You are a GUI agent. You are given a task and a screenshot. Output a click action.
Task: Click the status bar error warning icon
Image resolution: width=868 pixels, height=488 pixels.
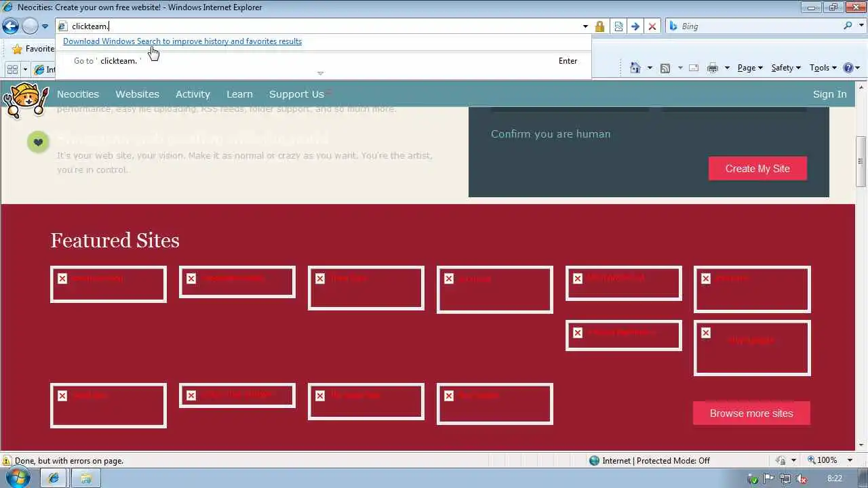click(x=7, y=461)
